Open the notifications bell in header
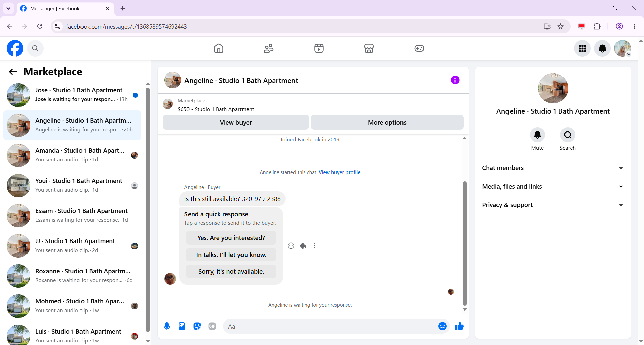 click(x=602, y=48)
